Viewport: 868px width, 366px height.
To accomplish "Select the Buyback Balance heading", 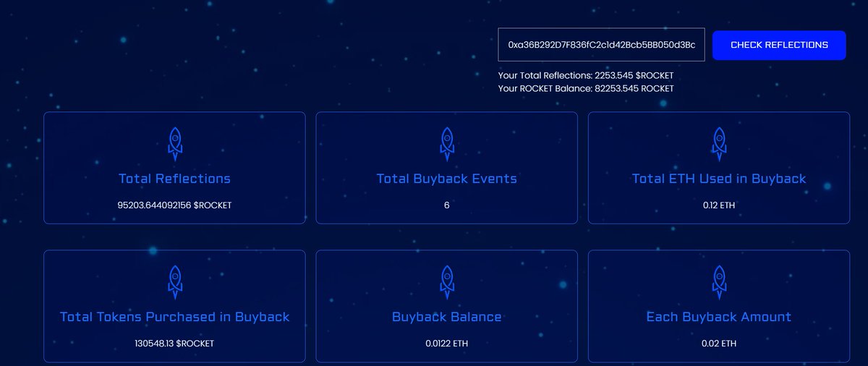I will [447, 317].
